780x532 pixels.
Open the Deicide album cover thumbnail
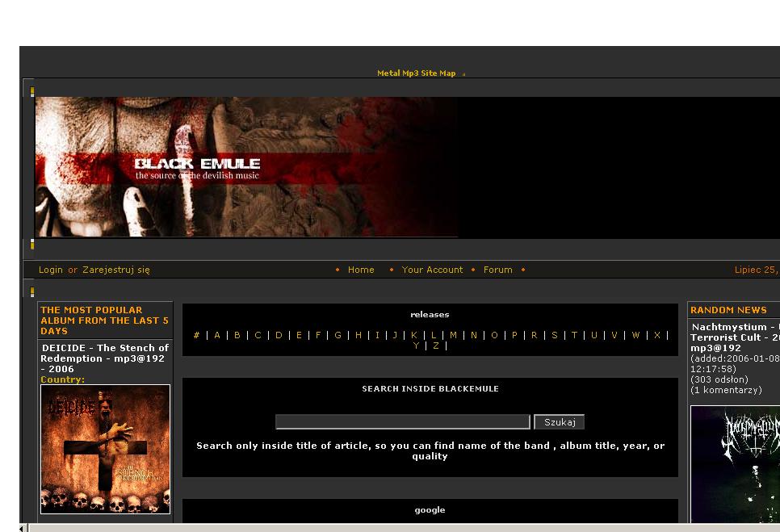tap(105, 449)
